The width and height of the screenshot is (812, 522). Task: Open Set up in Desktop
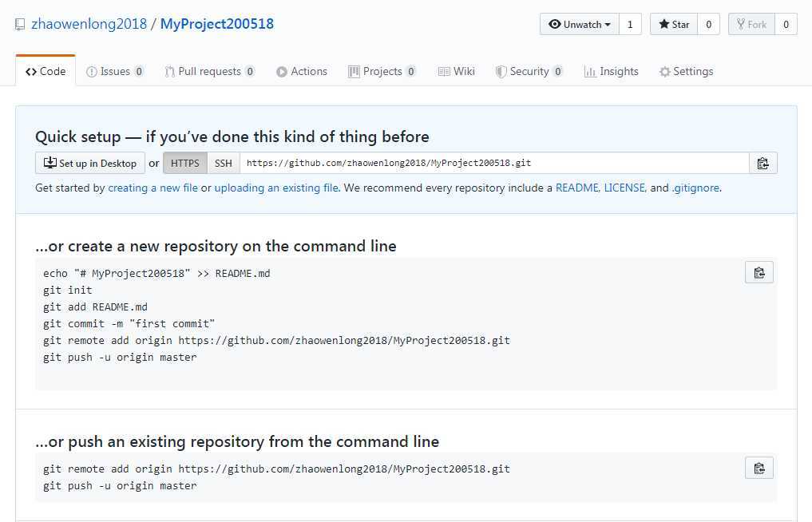[x=90, y=164]
